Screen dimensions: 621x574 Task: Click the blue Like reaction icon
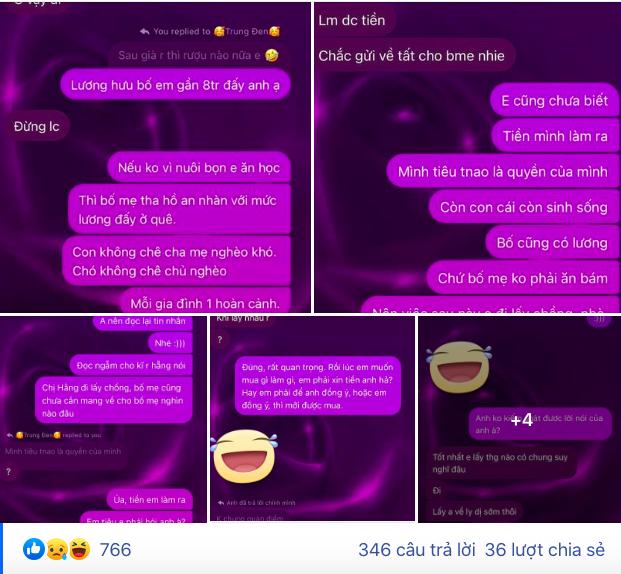34,549
